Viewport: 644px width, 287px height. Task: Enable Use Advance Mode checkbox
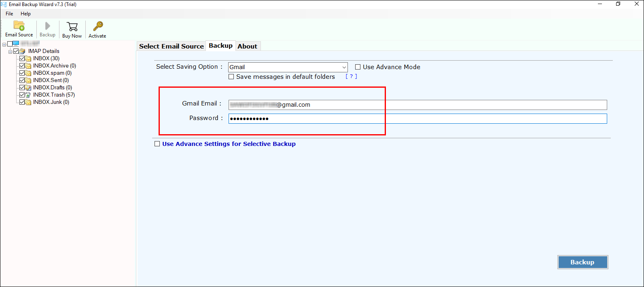[x=358, y=67]
